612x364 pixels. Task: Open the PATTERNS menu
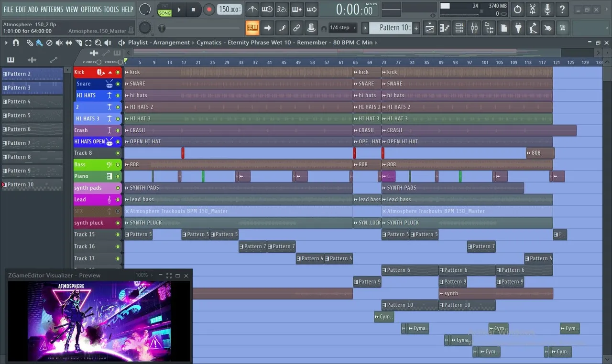[x=52, y=9]
